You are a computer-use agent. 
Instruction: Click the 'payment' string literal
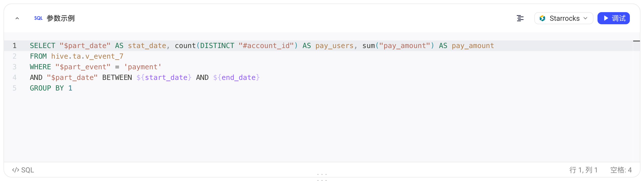tap(143, 67)
